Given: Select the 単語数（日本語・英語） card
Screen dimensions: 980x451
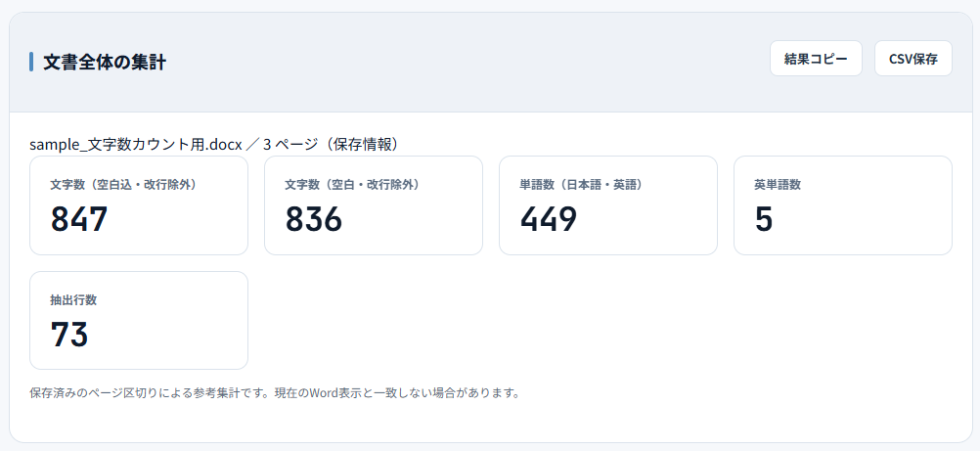Looking at the screenshot, I should click(608, 205).
